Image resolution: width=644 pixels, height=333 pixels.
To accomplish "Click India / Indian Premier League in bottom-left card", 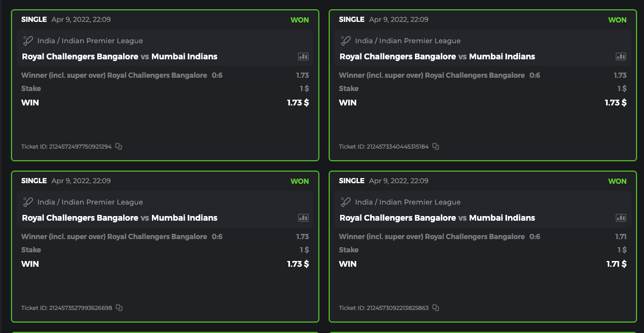I will pos(90,202).
